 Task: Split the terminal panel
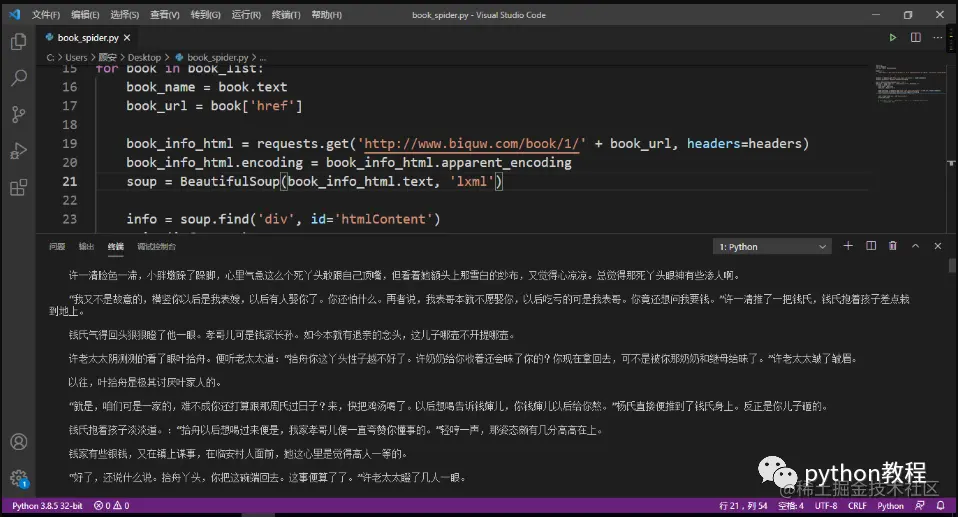pos(871,246)
